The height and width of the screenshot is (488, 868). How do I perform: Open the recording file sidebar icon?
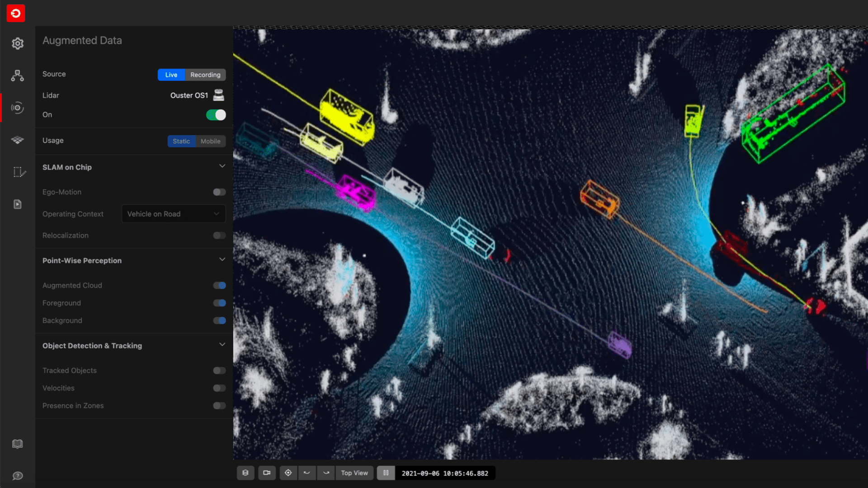tap(18, 204)
